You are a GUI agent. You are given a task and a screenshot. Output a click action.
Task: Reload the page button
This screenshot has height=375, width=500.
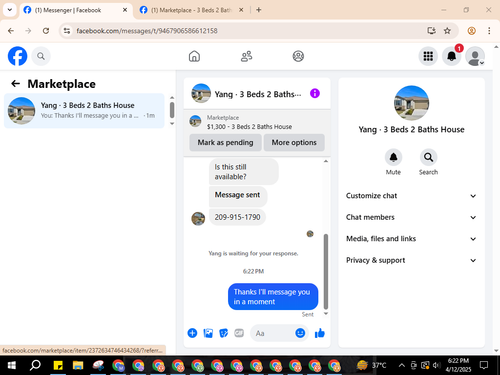[x=46, y=31]
